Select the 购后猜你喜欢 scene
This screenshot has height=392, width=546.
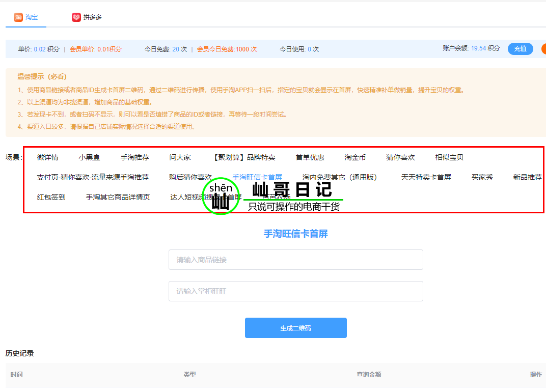tap(190, 177)
